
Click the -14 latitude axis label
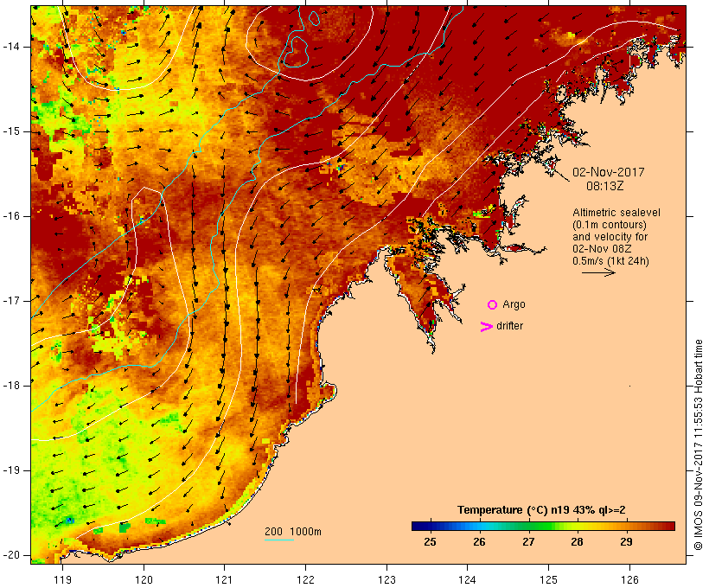(10, 47)
